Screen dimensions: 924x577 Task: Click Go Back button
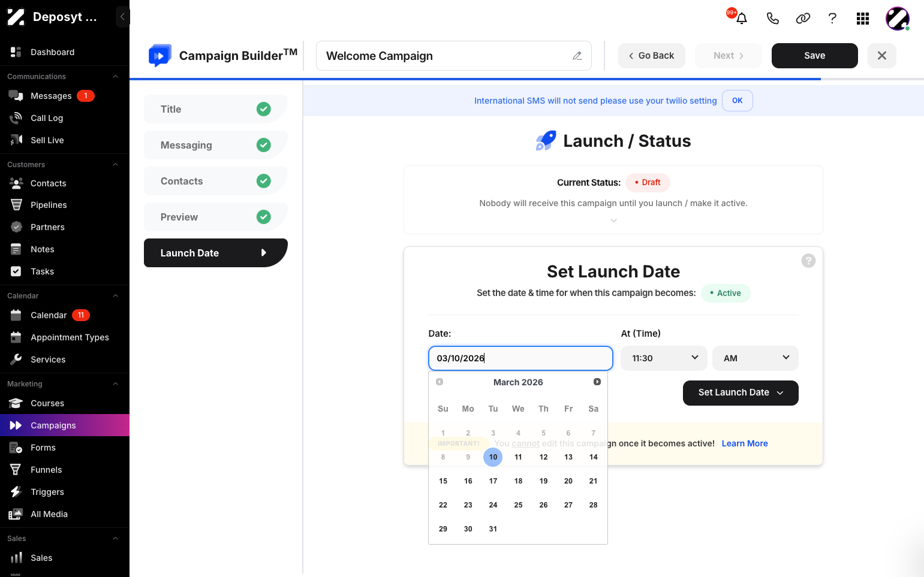(x=651, y=56)
